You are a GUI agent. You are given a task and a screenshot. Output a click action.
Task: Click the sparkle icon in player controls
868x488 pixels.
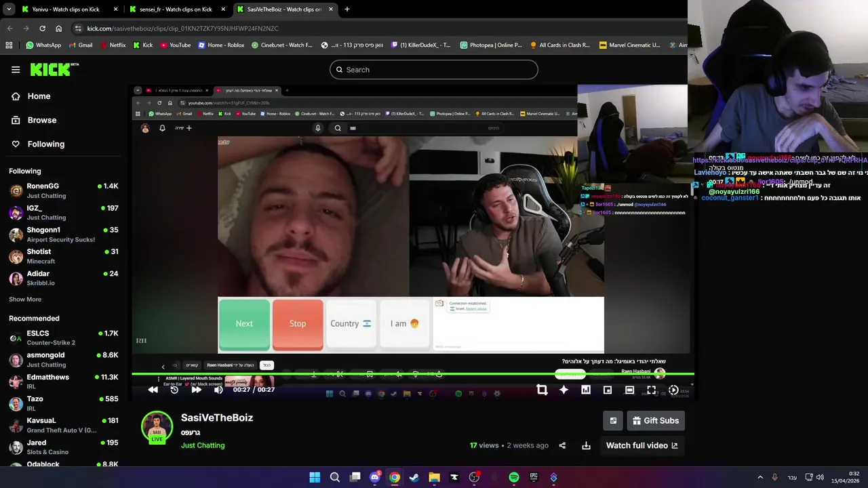point(564,390)
